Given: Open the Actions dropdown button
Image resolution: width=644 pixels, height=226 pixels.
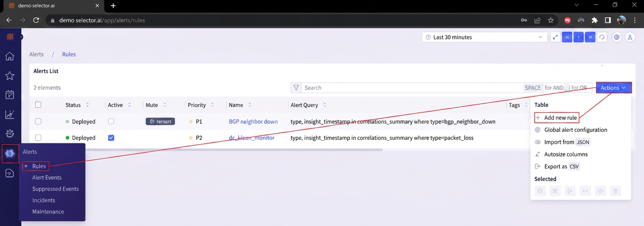Looking at the screenshot, I should pos(614,88).
